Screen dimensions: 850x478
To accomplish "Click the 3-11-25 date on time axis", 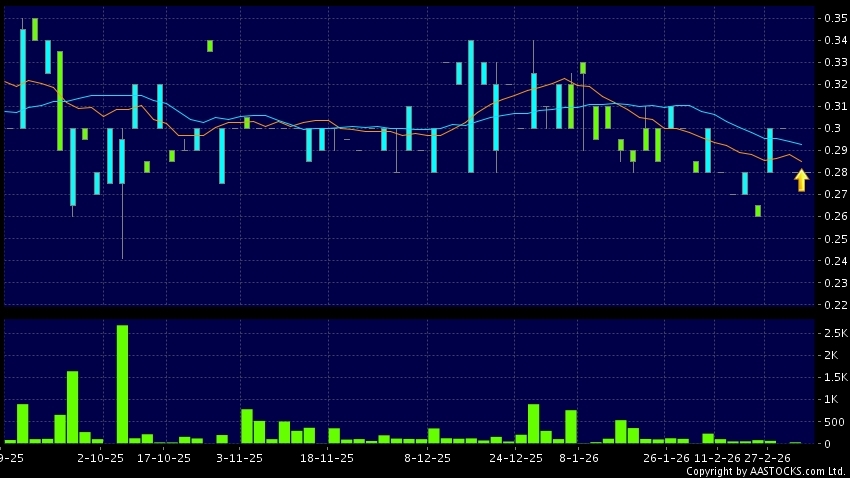I will click(x=240, y=458).
